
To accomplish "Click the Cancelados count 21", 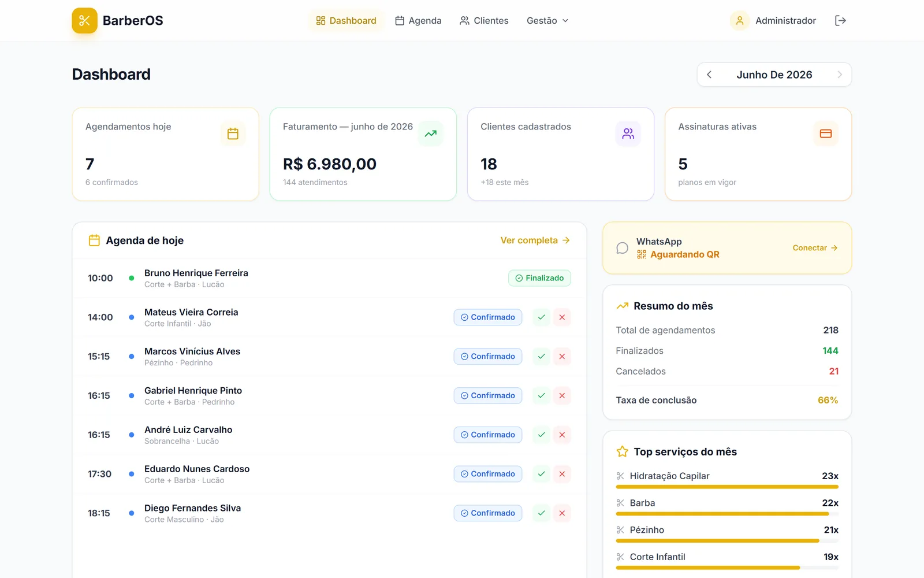I will point(834,371).
